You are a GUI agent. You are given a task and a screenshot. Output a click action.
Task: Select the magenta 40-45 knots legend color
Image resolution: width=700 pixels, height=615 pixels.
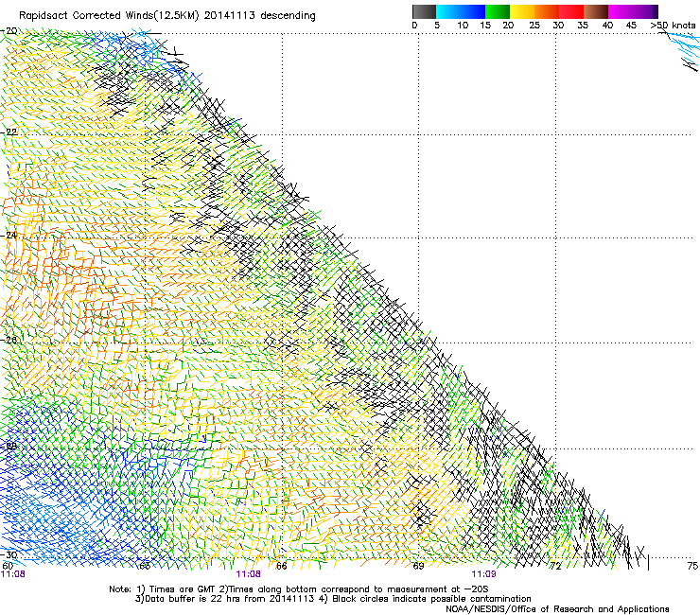(x=621, y=11)
